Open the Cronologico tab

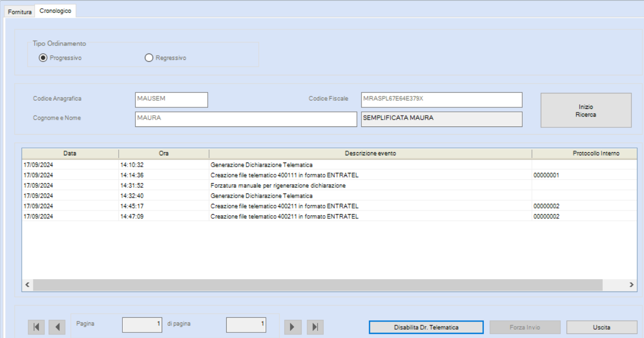[55, 11]
